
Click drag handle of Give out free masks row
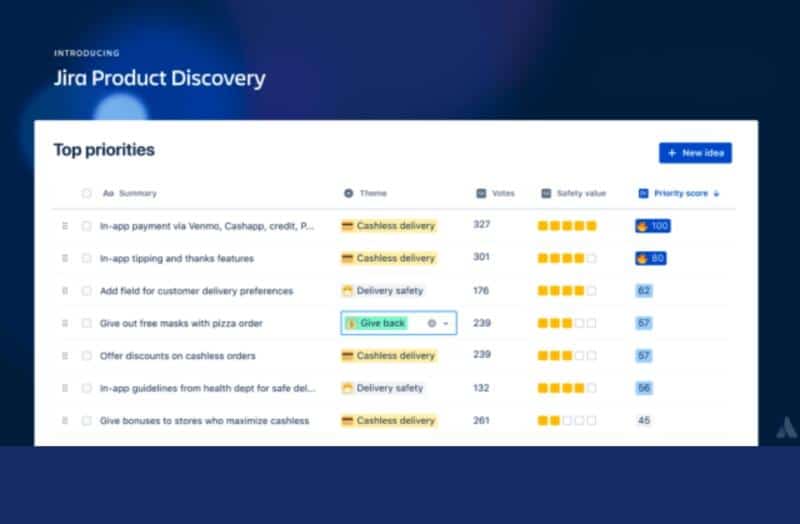coord(65,323)
